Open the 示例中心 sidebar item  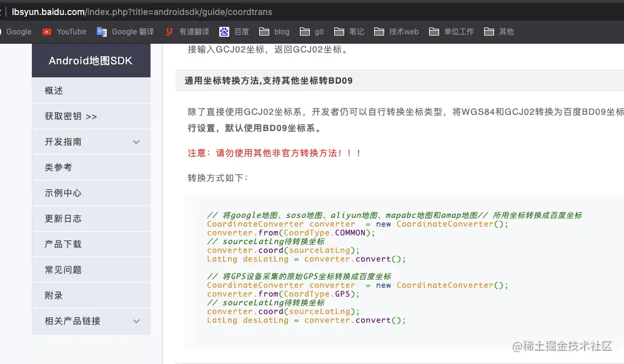click(x=91, y=193)
